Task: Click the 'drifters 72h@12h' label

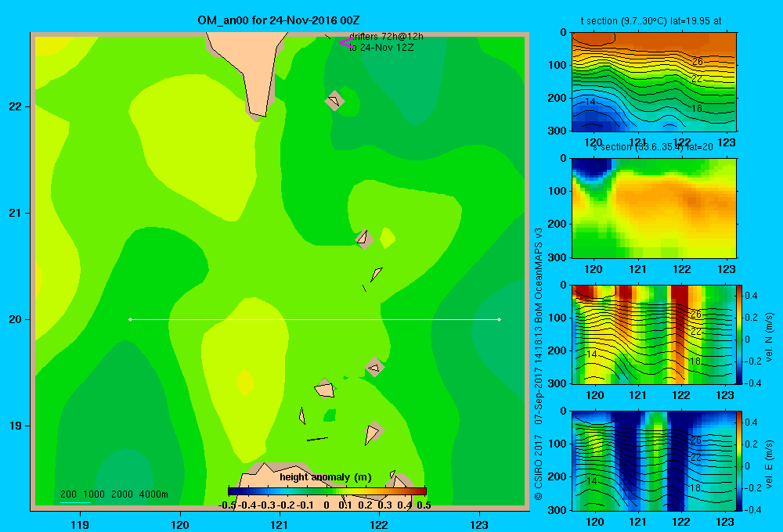Action: click(x=387, y=37)
